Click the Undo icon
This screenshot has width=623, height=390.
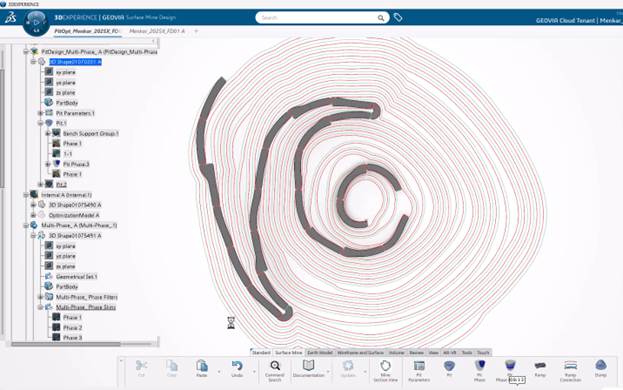[x=237, y=369]
